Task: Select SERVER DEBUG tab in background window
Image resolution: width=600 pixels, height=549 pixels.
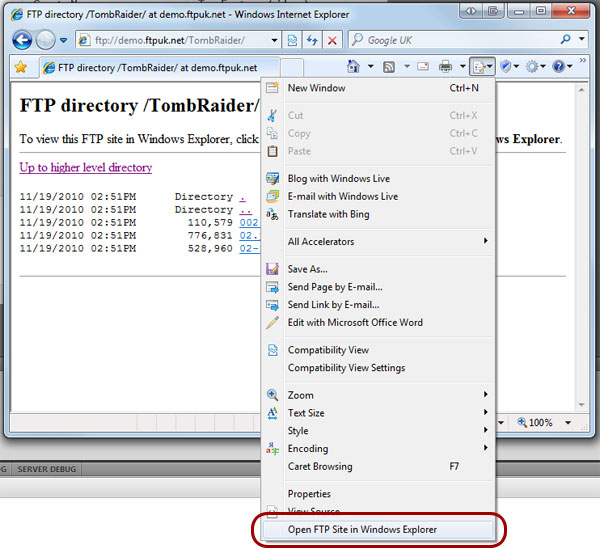Action: pos(47,469)
